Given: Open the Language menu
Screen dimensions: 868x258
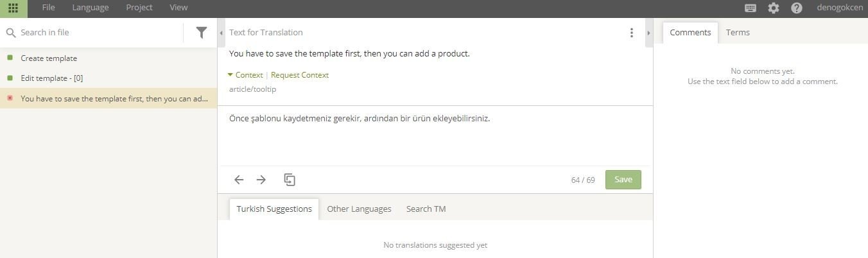Looking at the screenshot, I should 91,8.
